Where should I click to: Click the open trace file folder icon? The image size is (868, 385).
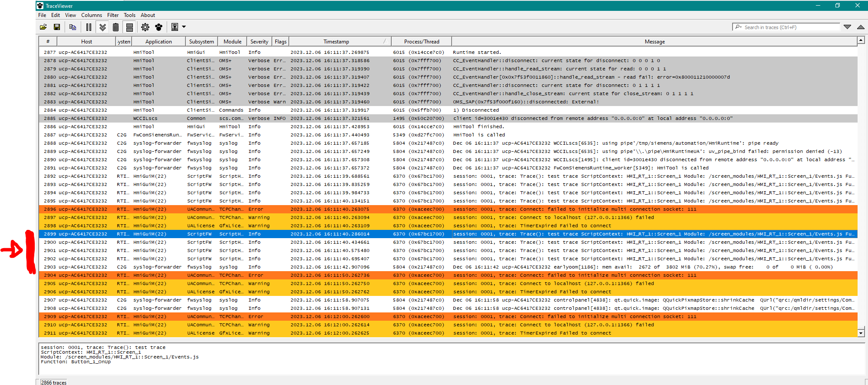point(43,27)
